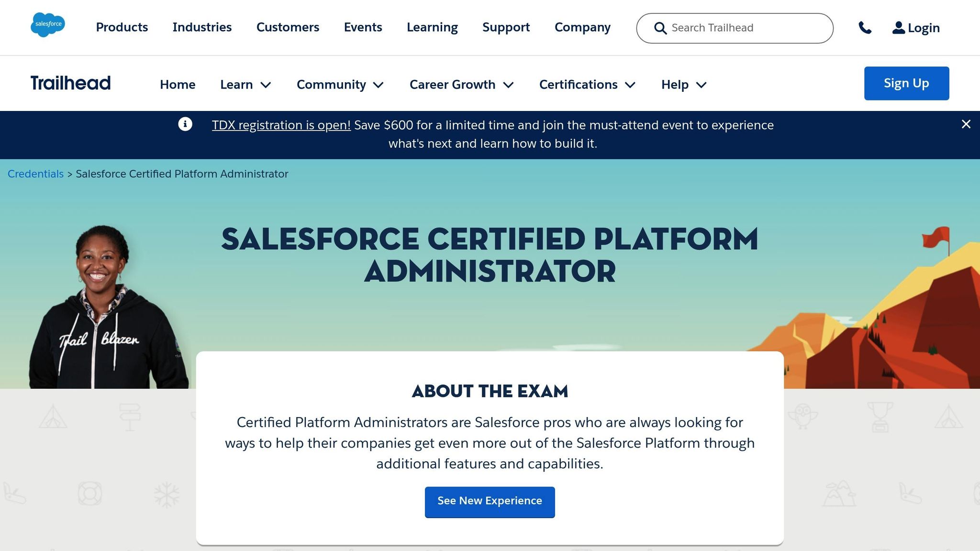
Task: Click the Trailhead logo
Action: pos(70,83)
